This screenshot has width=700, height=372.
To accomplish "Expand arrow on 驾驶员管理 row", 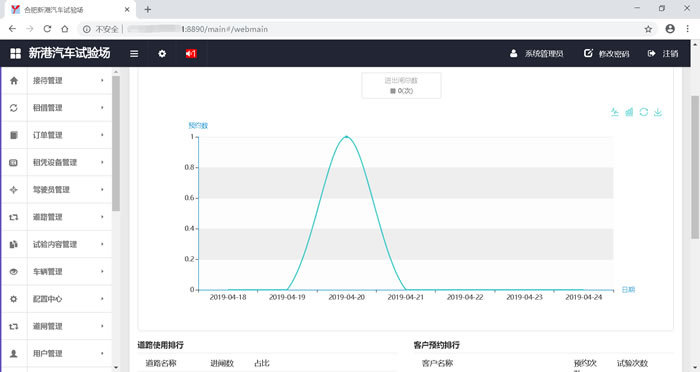I will 102,189.
